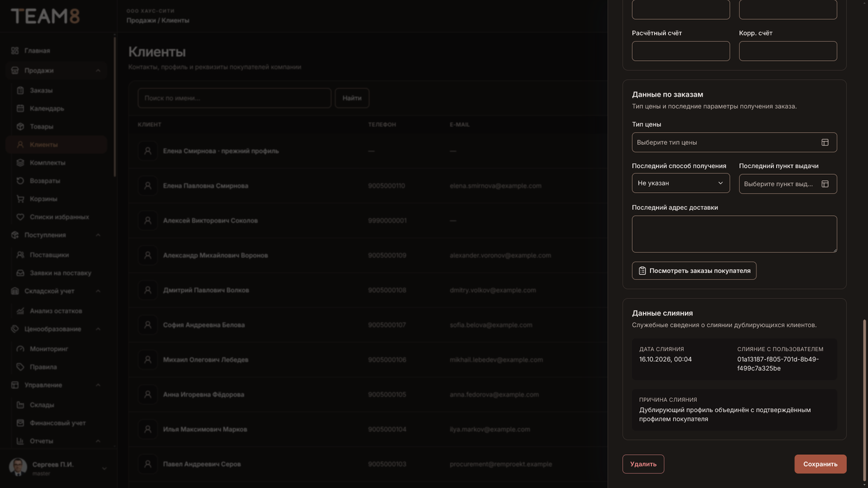Click the Списки избранных heart icon
Image resolution: width=868 pixels, height=488 pixels.
pos(20,217)
